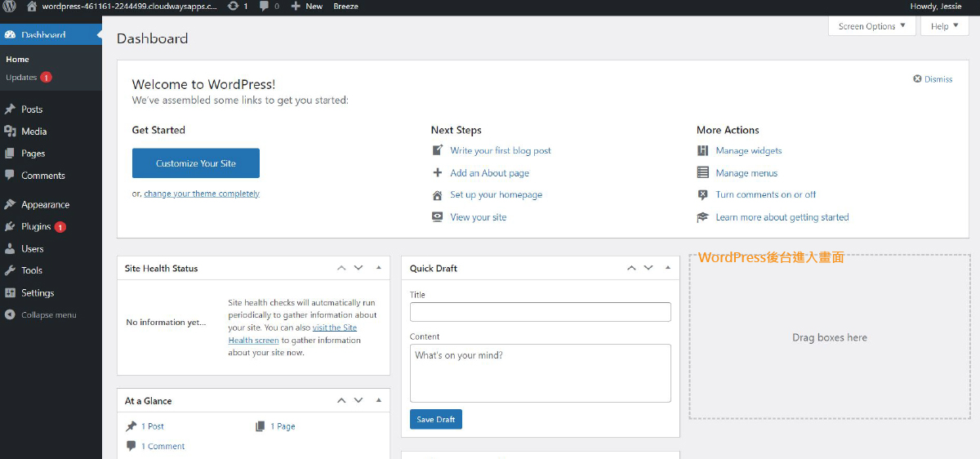Click the comments bubble icon in admin bar
Image resolution: width=980 pixels, height=459 pixels.
pos(265,6)
